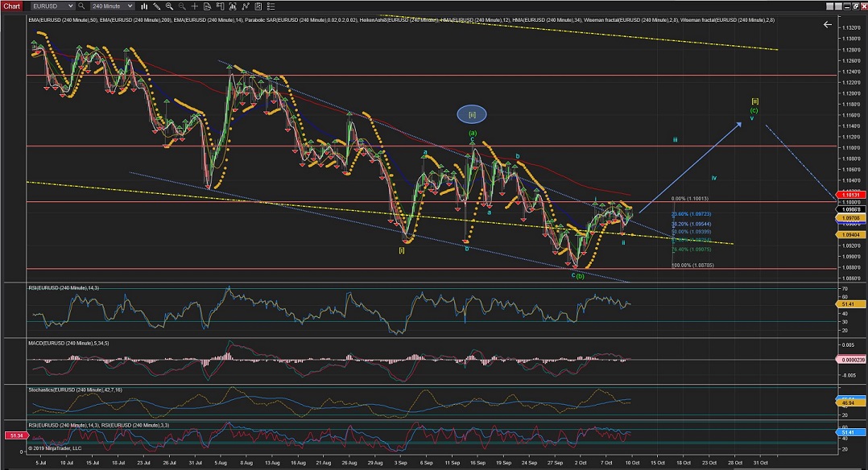This screenshot has height=470, width=868.
Task: Select the blue [ii] ellipse annotation
Action: 473,114
